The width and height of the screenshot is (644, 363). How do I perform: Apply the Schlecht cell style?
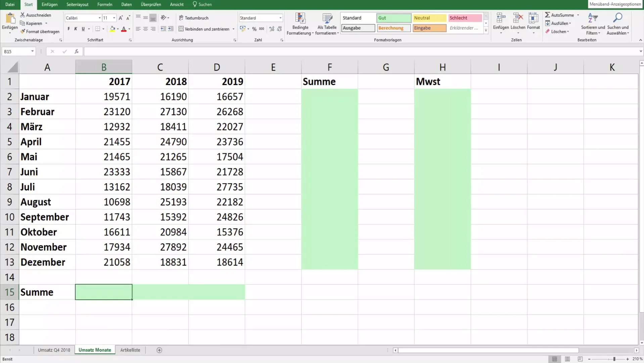[465, 18]
